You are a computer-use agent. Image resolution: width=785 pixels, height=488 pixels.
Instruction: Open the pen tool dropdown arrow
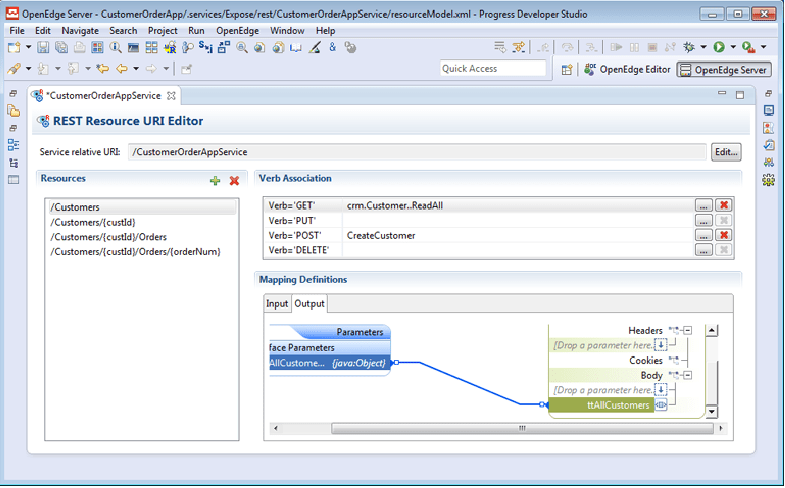coord(28,69)
